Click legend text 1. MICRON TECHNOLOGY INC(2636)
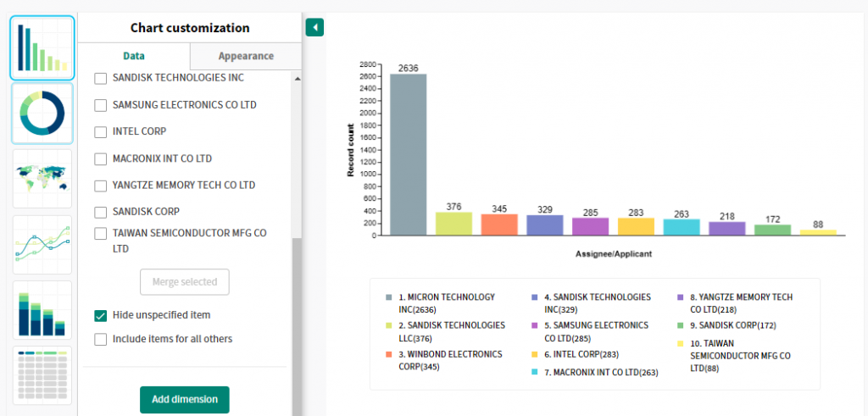 click(447, 302)
